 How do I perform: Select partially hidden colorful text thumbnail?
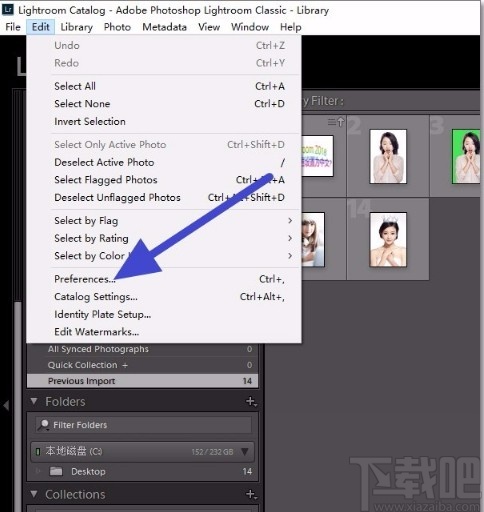tap(317, 156)
